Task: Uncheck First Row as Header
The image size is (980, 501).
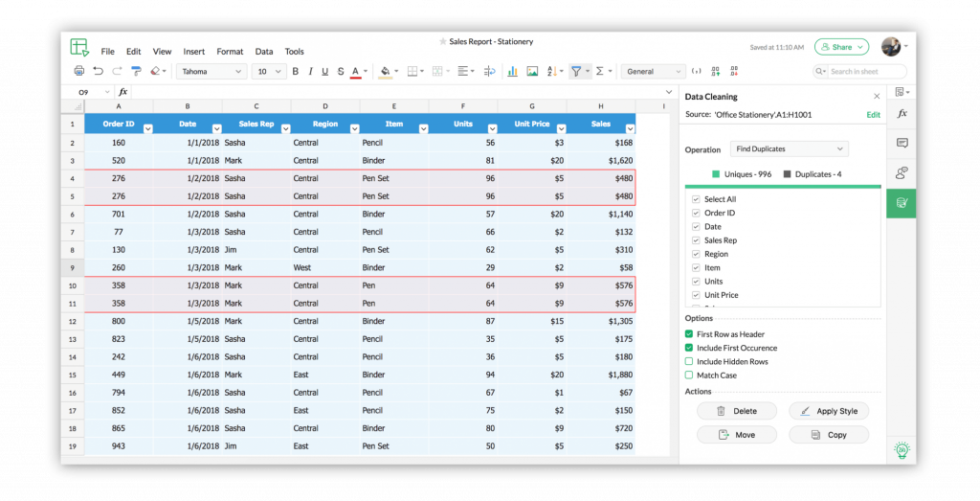Action: pyautogui.click(x=689, y=334)
